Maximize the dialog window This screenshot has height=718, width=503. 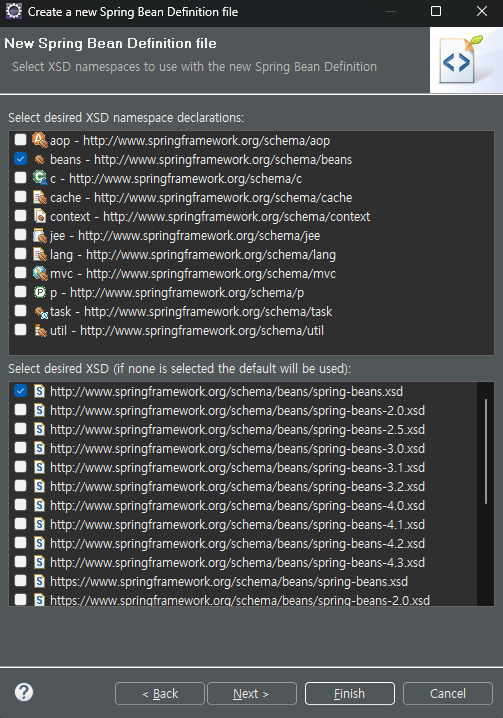click(436, 11)
